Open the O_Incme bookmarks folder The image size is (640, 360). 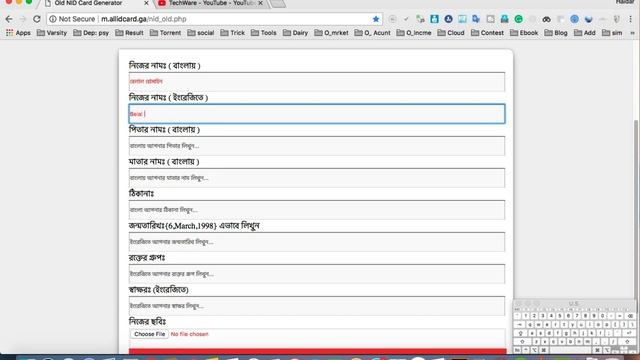(x=414, y=33)
